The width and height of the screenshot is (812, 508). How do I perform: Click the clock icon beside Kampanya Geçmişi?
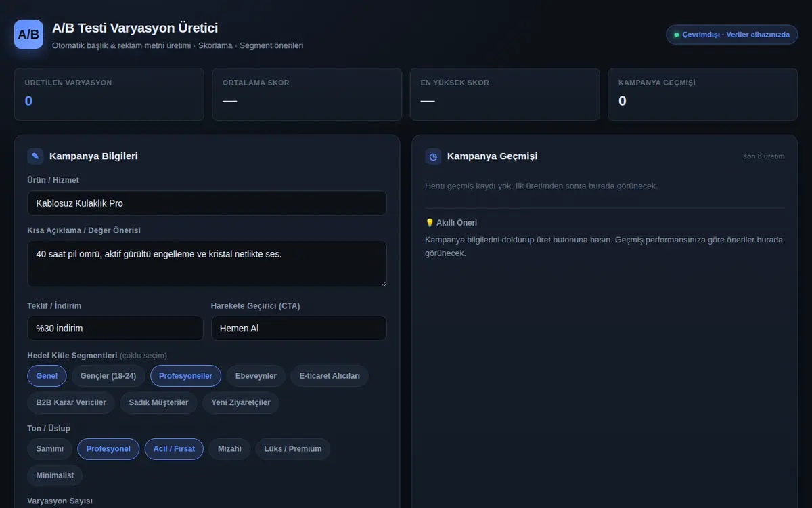pos(433,156)
